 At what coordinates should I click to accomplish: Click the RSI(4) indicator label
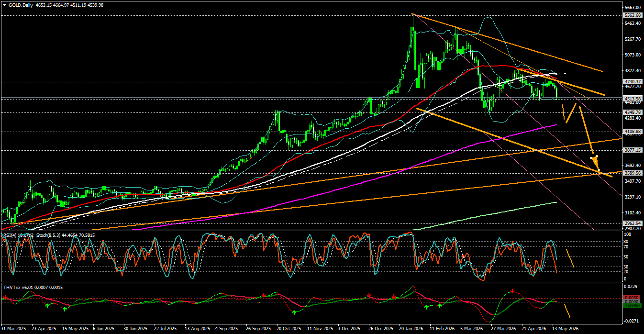(x=10, y=235)
